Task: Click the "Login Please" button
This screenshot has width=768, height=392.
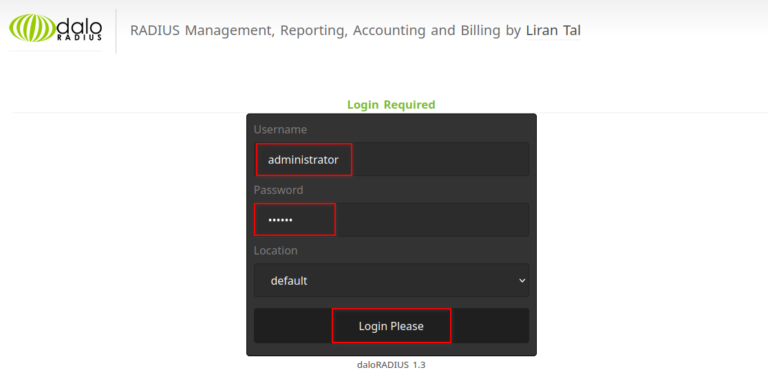Action: (391, 326)
